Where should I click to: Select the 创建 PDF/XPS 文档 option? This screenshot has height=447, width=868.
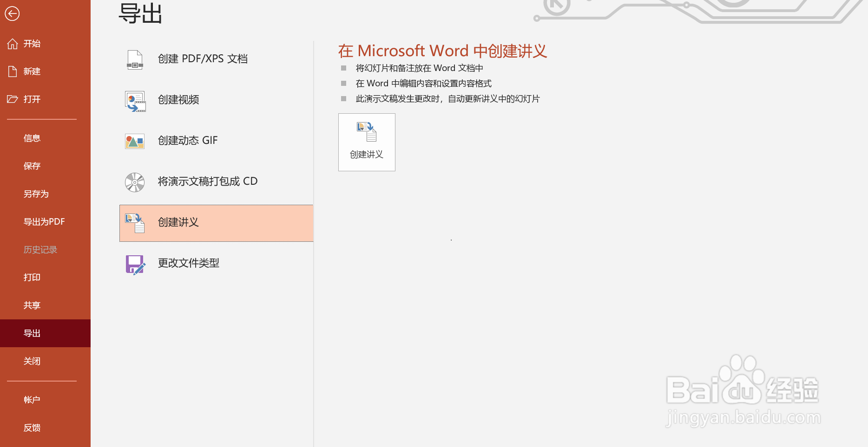tap(216, 59)
